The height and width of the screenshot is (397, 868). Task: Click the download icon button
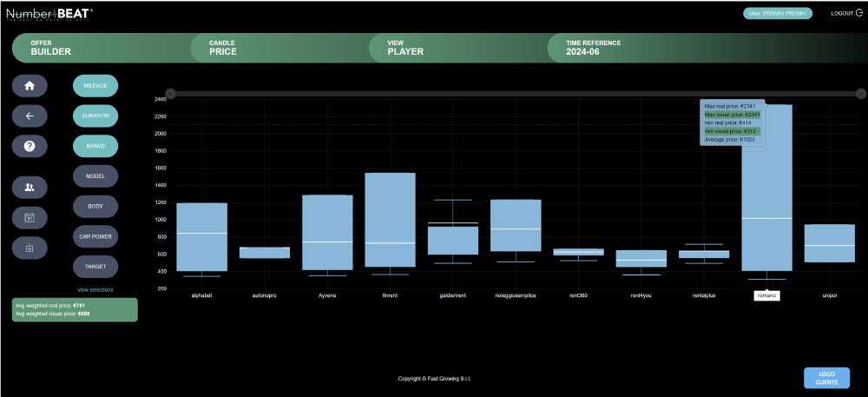pos(30,248)
